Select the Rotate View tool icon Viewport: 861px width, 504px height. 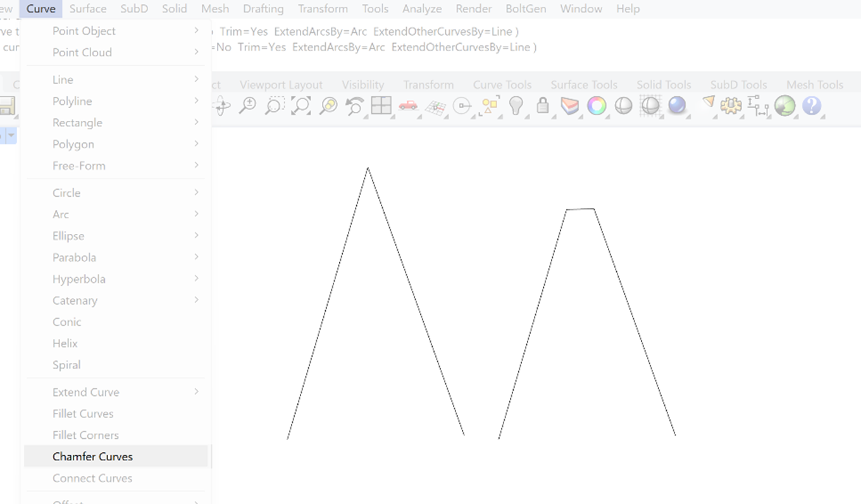coord(221,106)
